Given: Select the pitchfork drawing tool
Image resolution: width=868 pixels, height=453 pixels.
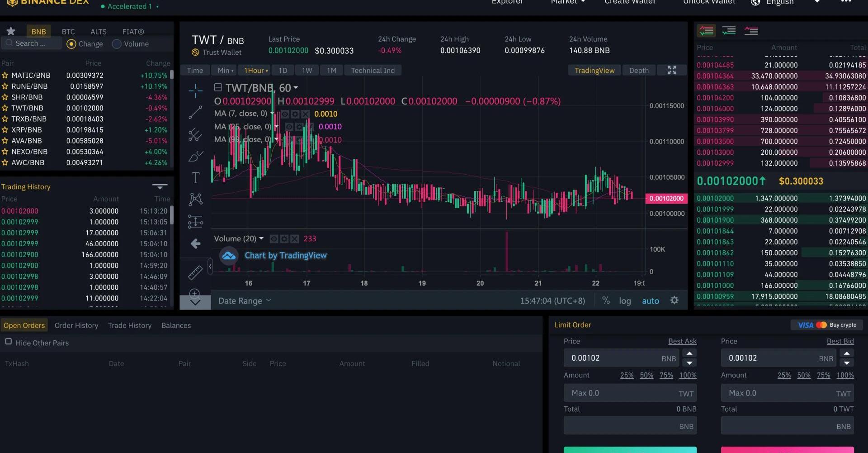Looking at the screenshot, I should tap(195, 134).
